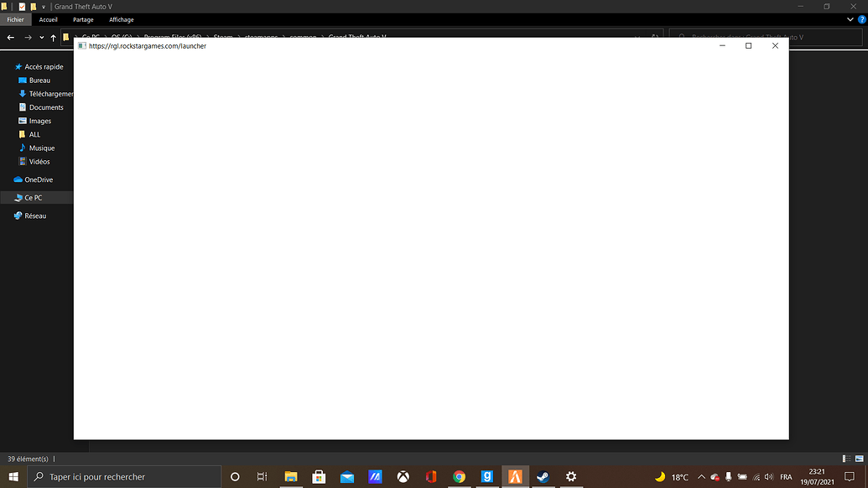Expand hidden icons in the system tray

(701, 476)
